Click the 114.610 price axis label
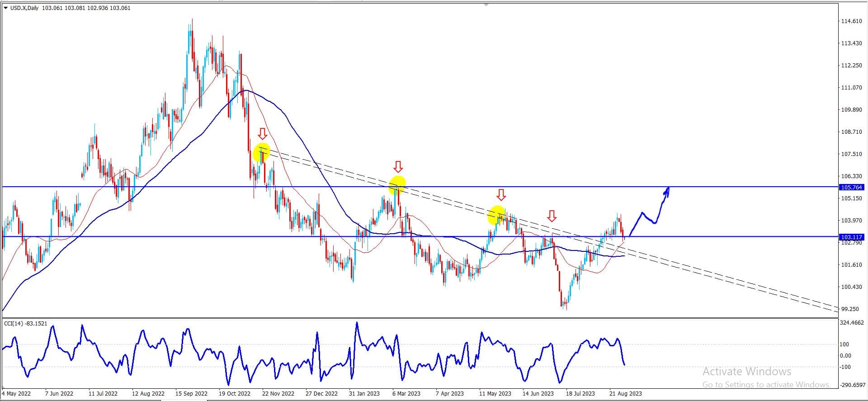The width and height of the screenshot is (868, 401). click(x=851, y=21)
